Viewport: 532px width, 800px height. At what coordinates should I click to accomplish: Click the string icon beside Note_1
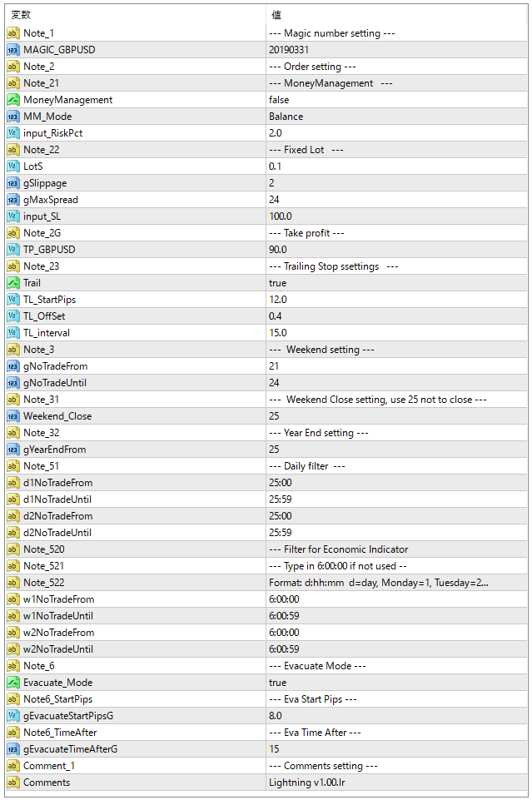click(x=13, y=33)
